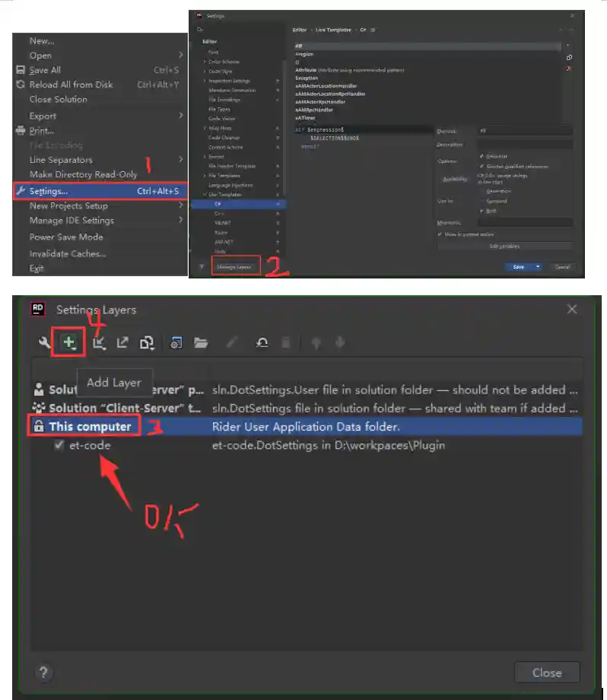Click the Reset layer undo-arrow icon
The height and width of the screenshot is (700, 607).
point(262,343)
